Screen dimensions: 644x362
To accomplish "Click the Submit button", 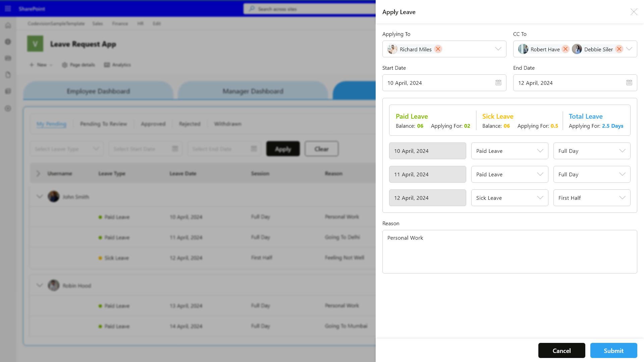I will pyautogui.click(x=613, y=350).
